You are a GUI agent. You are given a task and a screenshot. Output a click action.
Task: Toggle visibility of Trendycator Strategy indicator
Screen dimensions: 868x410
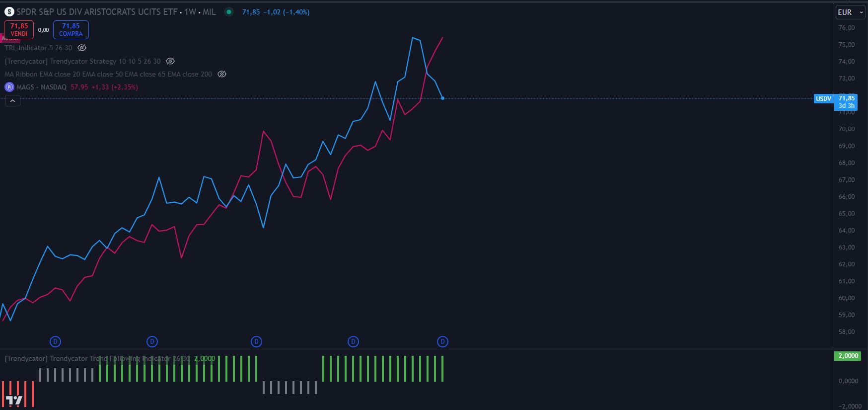(170, 61)
